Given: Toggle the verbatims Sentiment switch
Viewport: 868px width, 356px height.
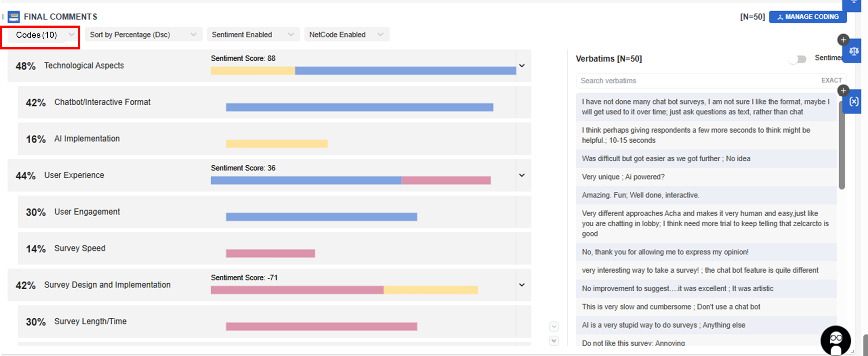Looking at the screenshot, I should point(797,59).
